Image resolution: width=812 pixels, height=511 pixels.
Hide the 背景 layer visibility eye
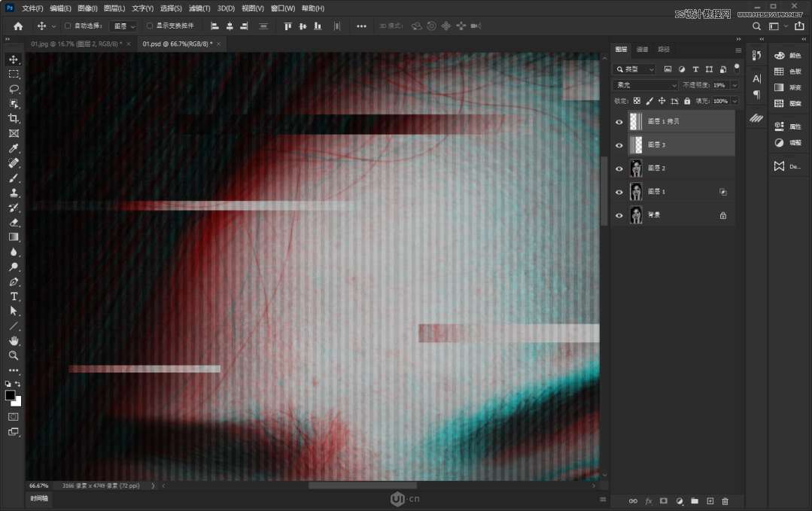[619, 214]
